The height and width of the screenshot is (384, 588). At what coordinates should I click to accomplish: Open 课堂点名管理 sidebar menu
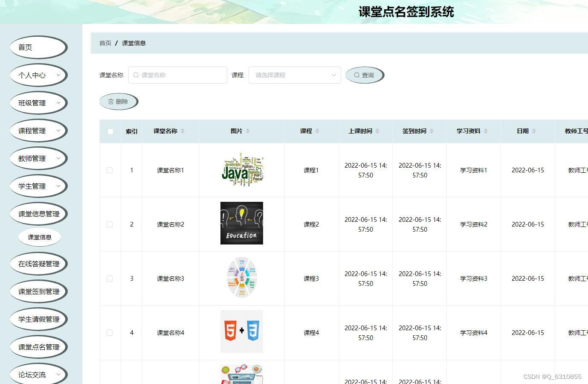38,347
